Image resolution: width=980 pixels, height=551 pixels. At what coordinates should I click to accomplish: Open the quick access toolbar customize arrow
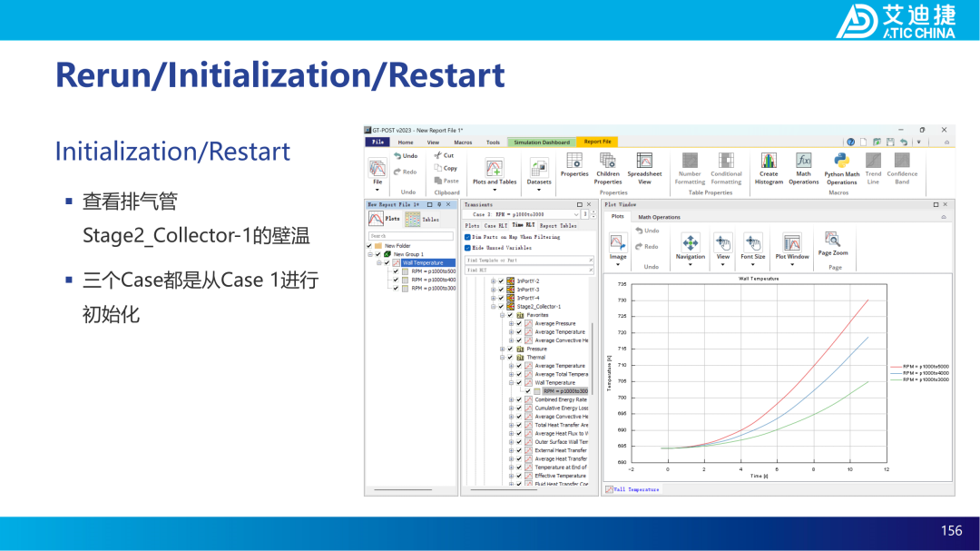coord(918,143)
